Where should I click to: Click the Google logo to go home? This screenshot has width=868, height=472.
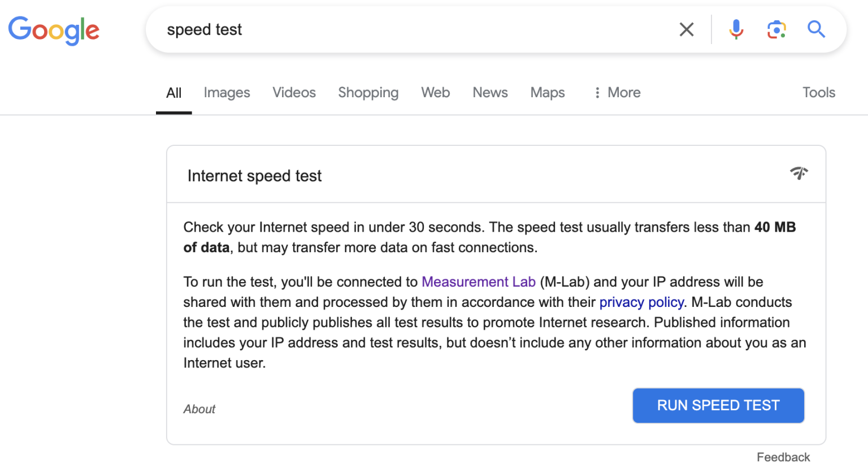(x=54, y=31)
